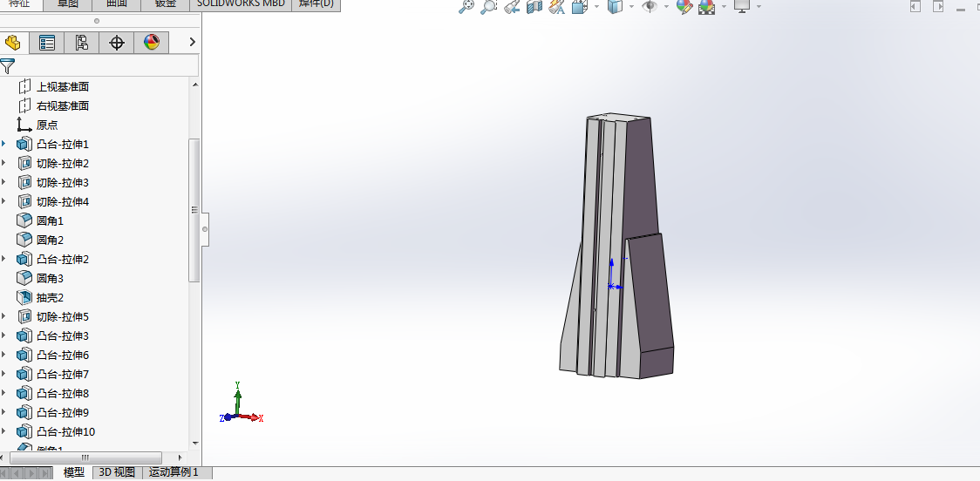Select the 3D 视图 bottom tab
Screen dimensions: 980x481
click(x=117, y=472)
